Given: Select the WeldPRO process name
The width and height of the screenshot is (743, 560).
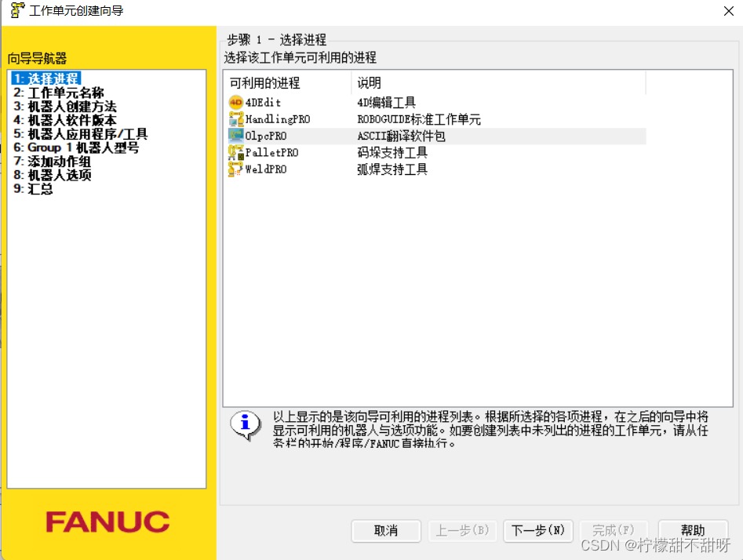Looking at the screenshot, I should [266, 169].
